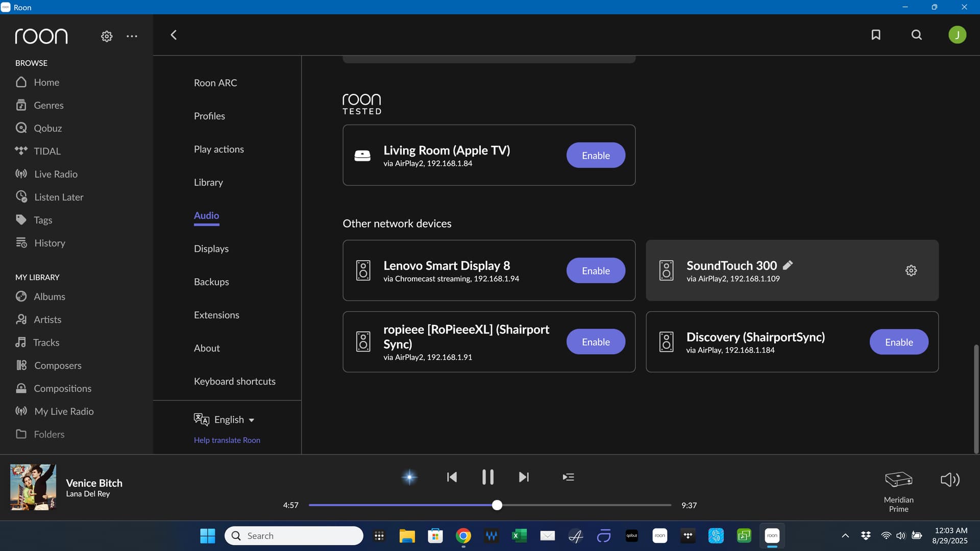Open the Extensions settings tab
This screenshot has height=551, width=980.
216,315
